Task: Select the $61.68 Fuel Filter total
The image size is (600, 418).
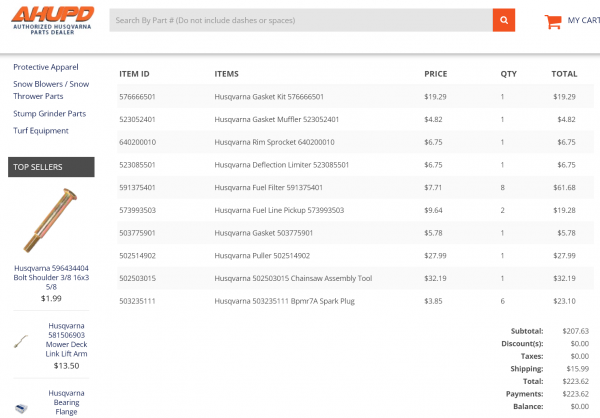Action: [x=564, y=188]
